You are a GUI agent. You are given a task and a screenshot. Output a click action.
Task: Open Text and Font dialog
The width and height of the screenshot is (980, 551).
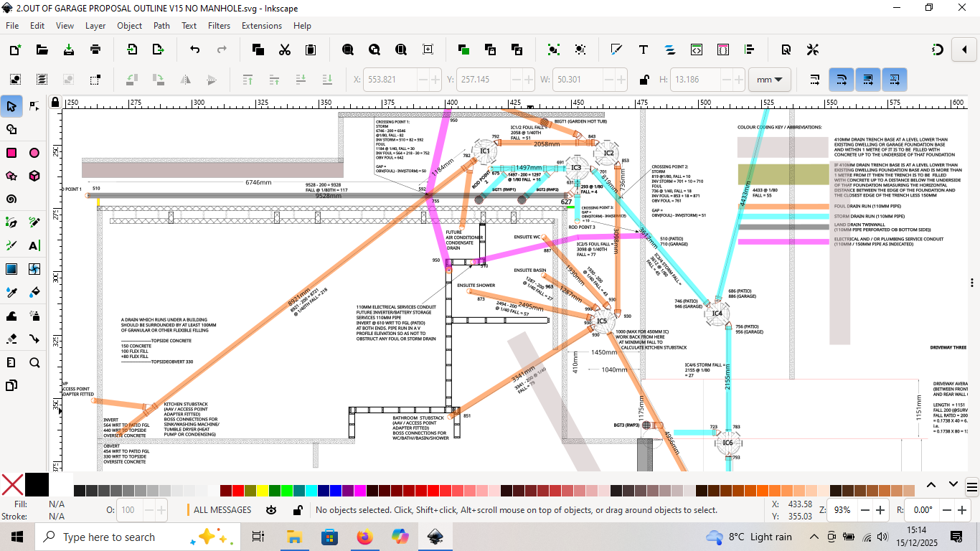(644, 50)
